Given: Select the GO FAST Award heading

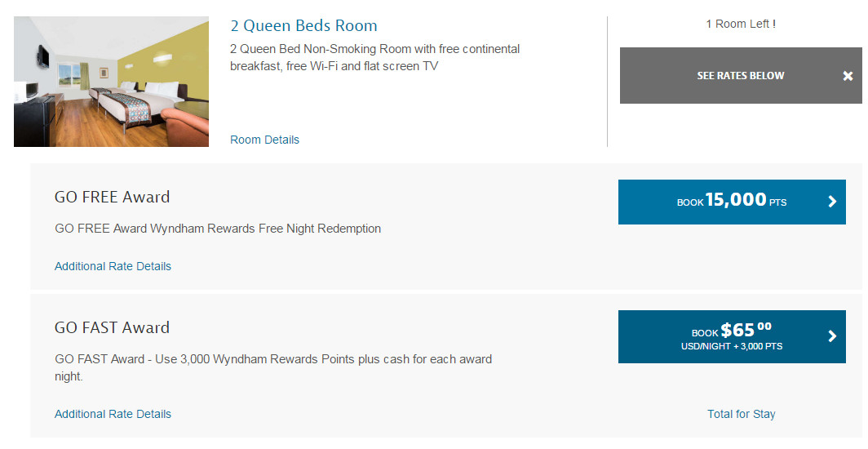Looking at the screenshot, I should tap(112, 327).
